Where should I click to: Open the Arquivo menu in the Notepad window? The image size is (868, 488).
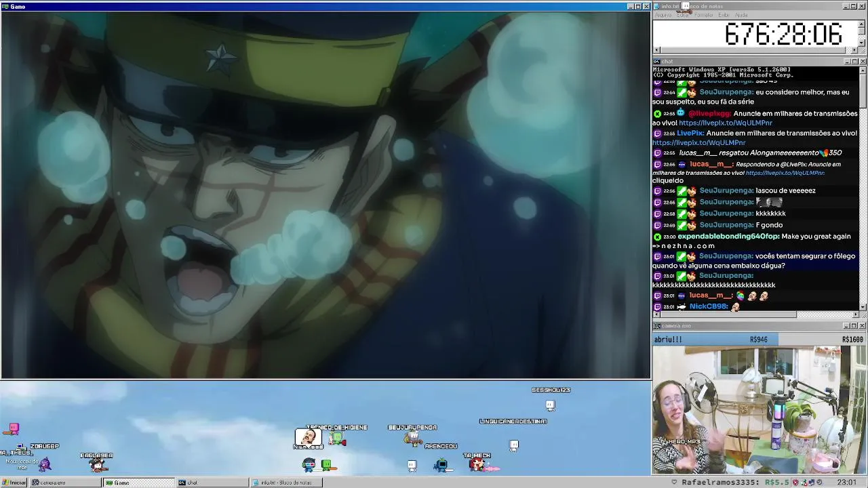[663, 15]
